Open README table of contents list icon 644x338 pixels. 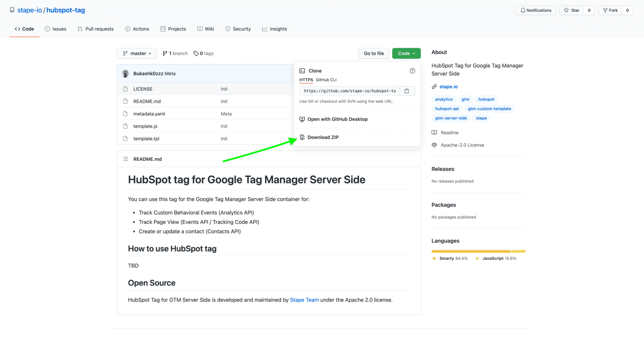coord(125,159)
